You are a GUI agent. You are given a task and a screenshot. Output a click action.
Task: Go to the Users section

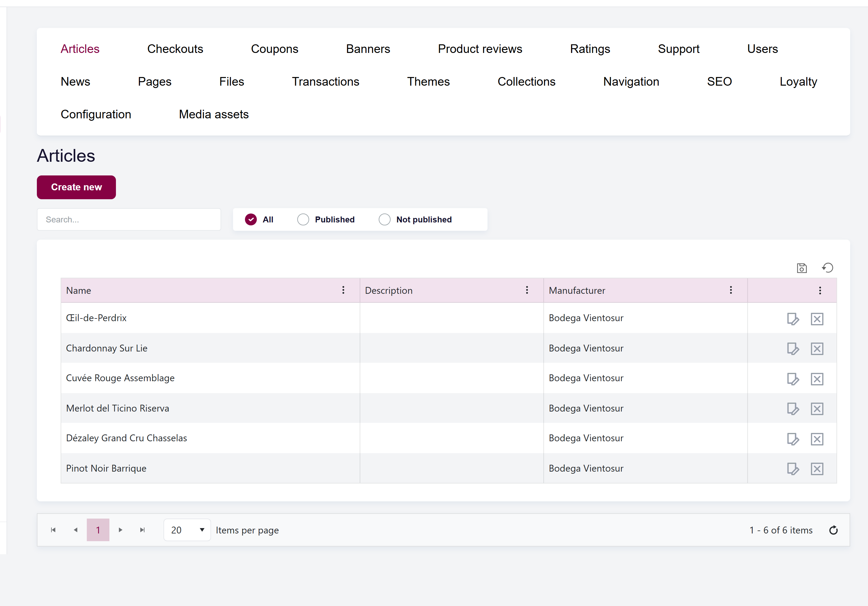[762, 49]
